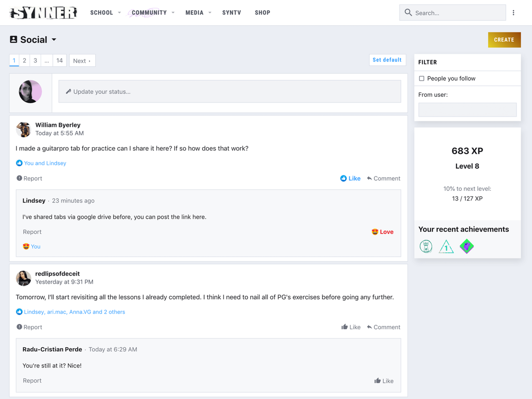Viewport: 532px width, 399px height.
Task: Open the SHOP menu item
Action: (262, 13)
